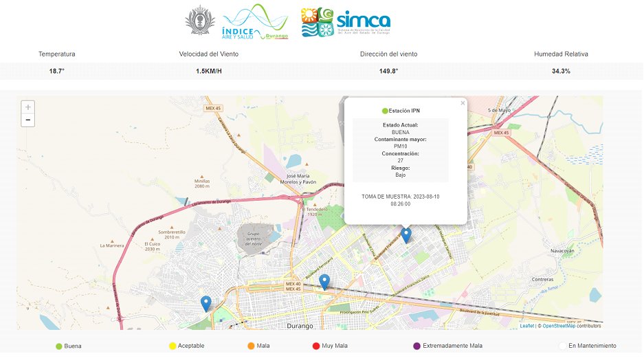Viewport: 644px width, 363px height.
Task: Click the TOMA DE MUESTRA timestamp
Action: (x=401, y=200)
